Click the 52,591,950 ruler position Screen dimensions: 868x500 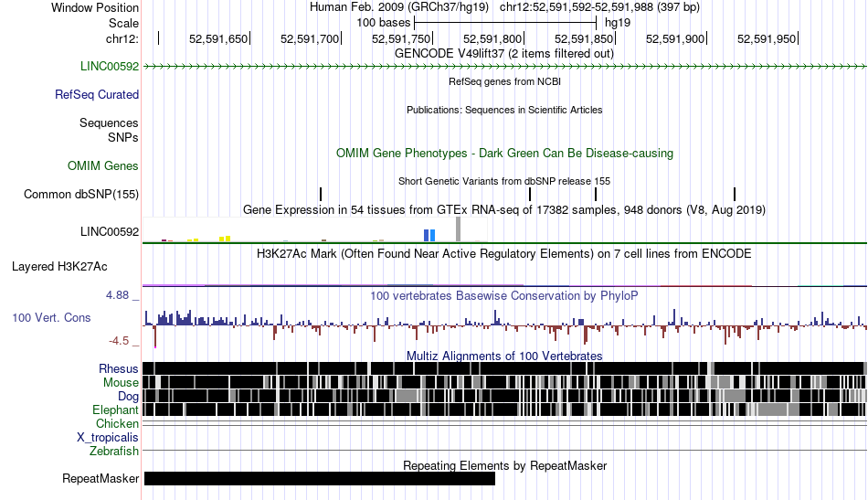click(767, 38)
